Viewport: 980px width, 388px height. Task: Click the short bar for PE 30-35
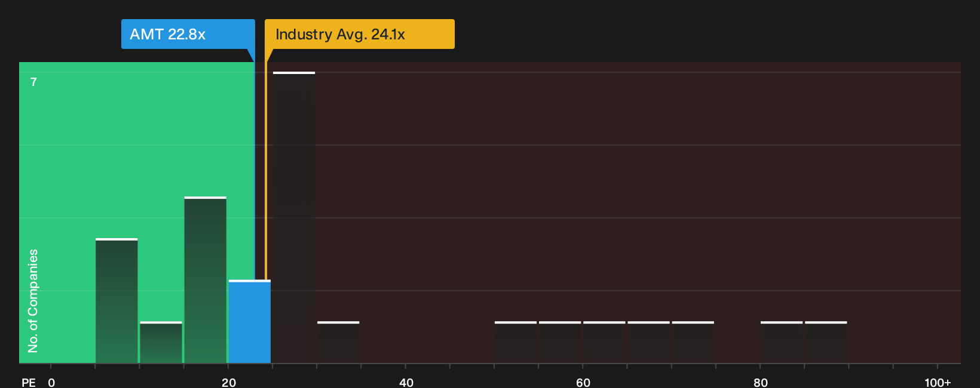[x=338, y=343]
